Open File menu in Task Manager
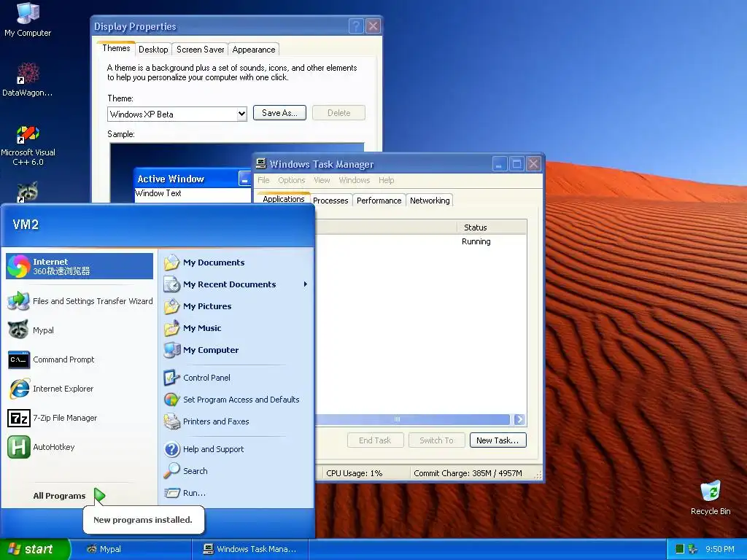The image size is (747, 560). [263, 180]
